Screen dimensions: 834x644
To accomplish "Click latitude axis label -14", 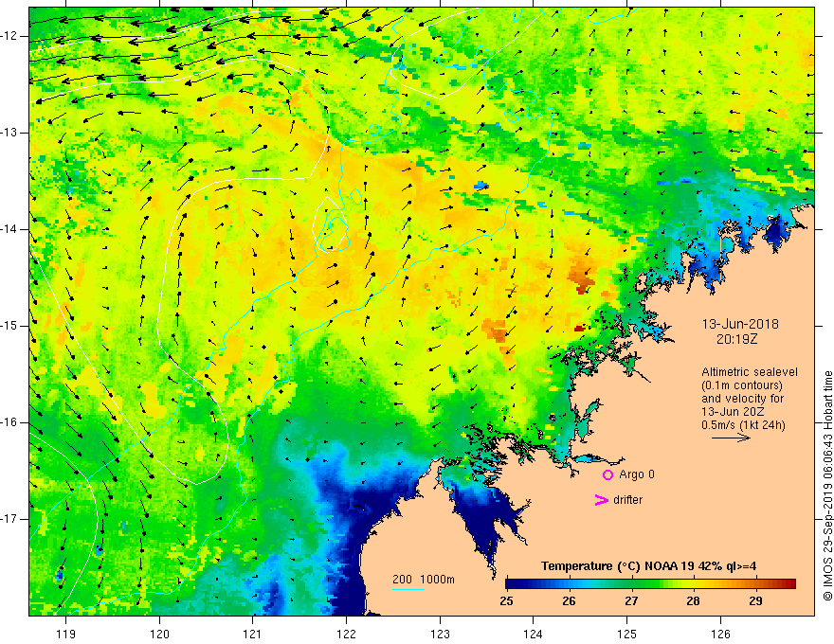I will [9, 229].
